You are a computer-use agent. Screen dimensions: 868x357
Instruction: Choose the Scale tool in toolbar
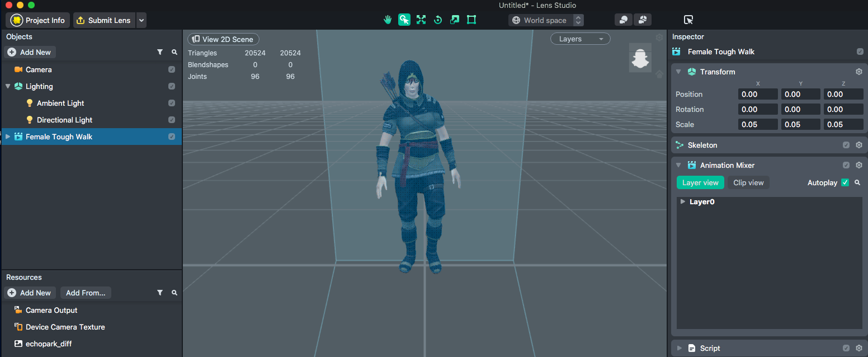point(455,20)
